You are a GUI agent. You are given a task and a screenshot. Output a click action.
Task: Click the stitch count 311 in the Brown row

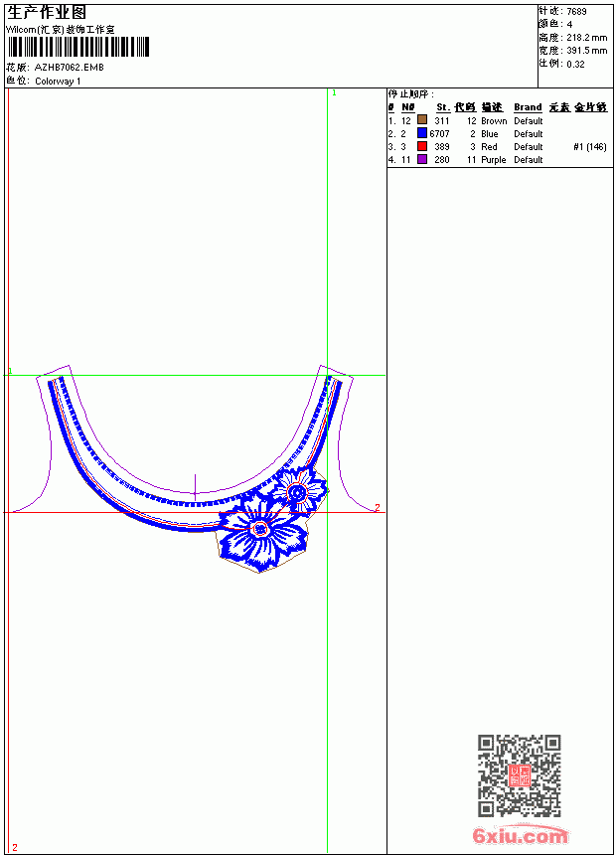[442, 121]
